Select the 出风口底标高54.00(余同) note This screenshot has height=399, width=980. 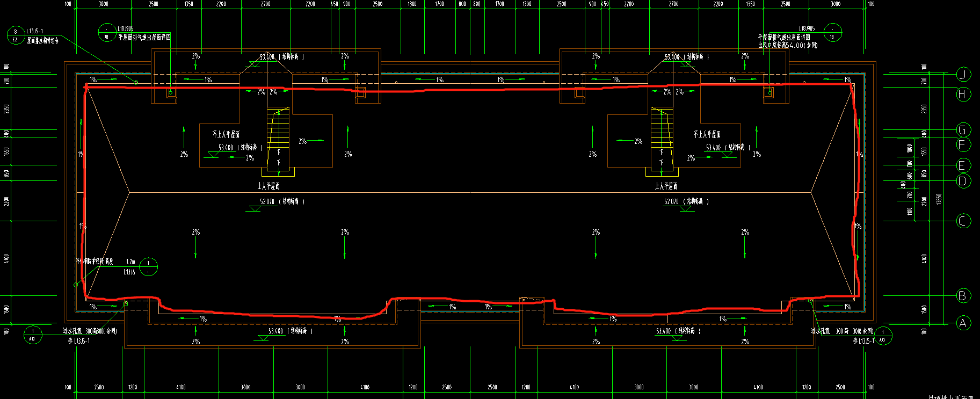(x=788, y=46)
